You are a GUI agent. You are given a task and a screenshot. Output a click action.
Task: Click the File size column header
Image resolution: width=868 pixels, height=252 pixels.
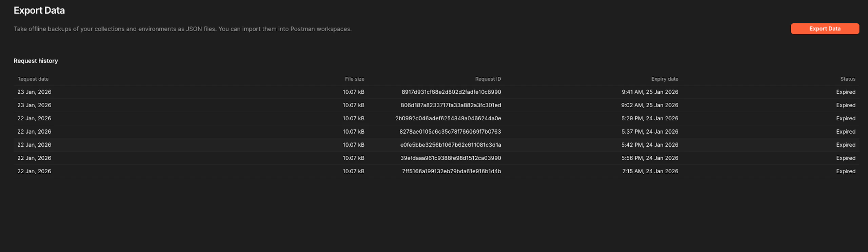(354, 79)
